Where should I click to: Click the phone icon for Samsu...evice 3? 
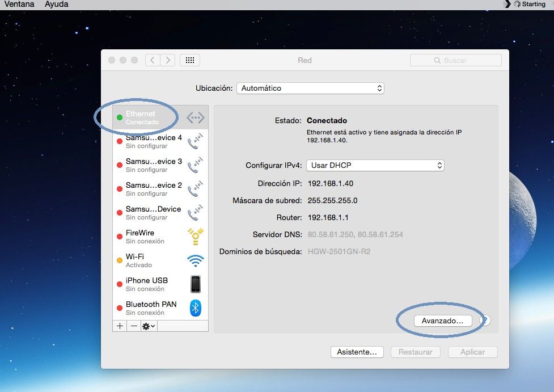196,165
